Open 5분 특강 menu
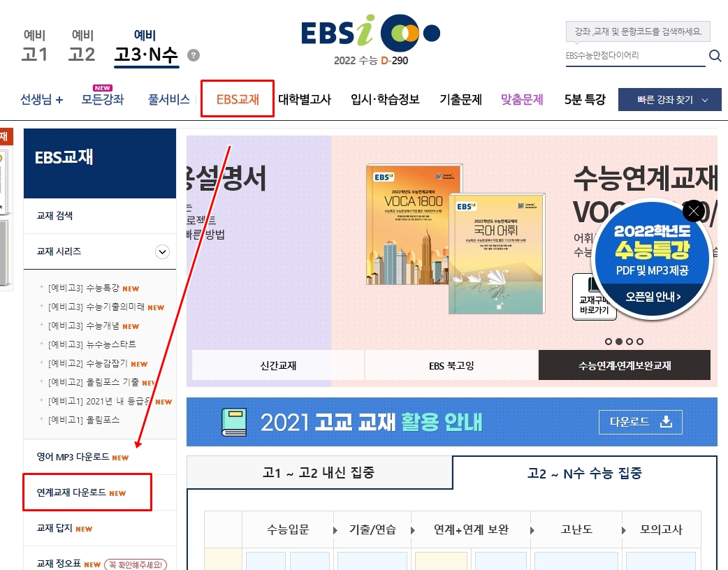The width and height of the screenshot is (728, 570). point(585,99)
